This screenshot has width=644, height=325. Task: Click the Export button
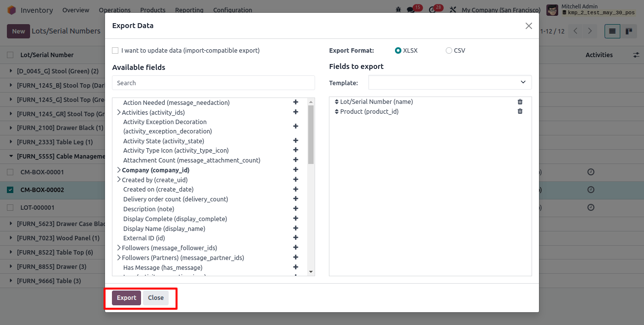(126, 298)
